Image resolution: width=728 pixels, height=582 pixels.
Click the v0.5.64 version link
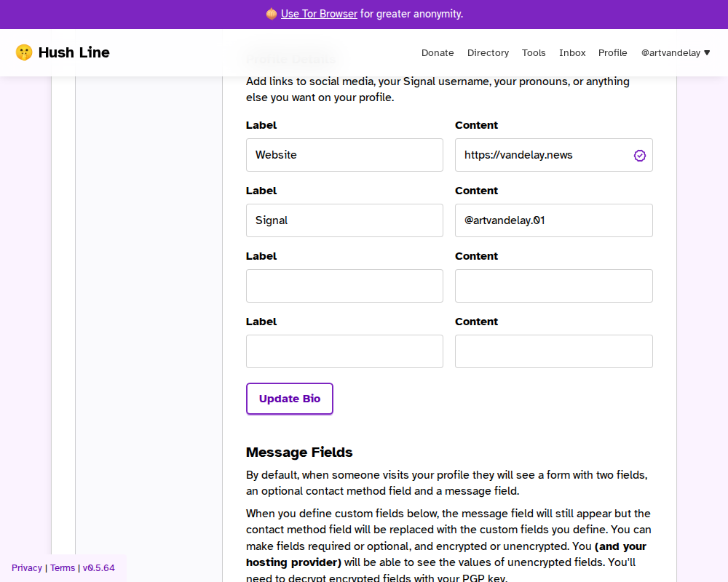click(x=98, y=567)
